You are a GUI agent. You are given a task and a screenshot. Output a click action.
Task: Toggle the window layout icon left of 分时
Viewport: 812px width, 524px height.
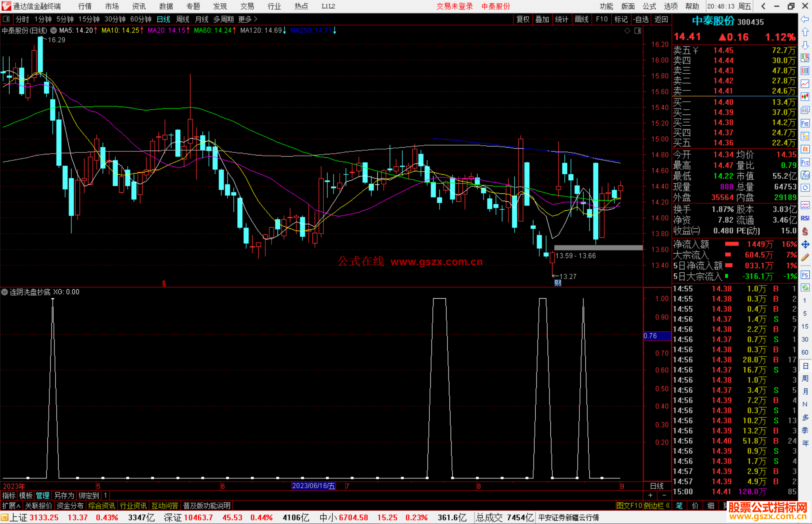(6, 19)
